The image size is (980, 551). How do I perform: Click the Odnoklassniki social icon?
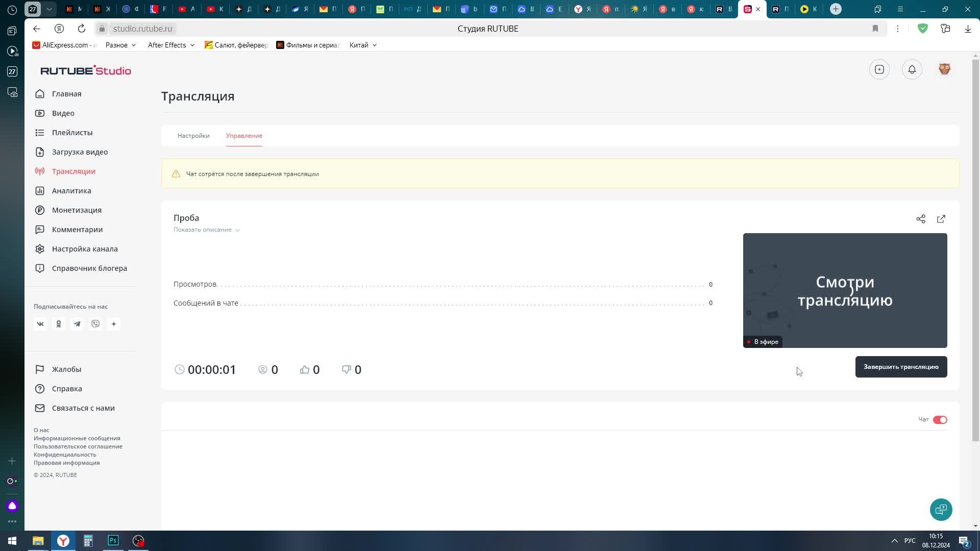pyautogui.click(x=59, y=324)
